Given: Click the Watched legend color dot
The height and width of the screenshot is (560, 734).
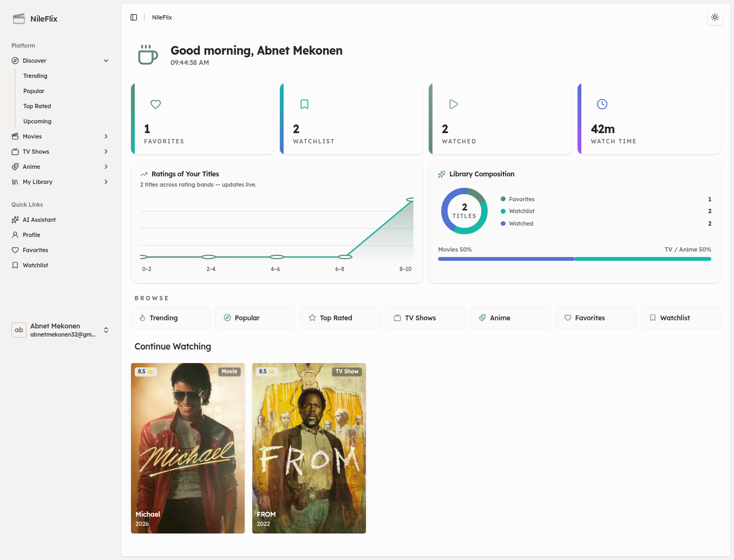Looking at the screenshot, I should (x=503, y=223).
